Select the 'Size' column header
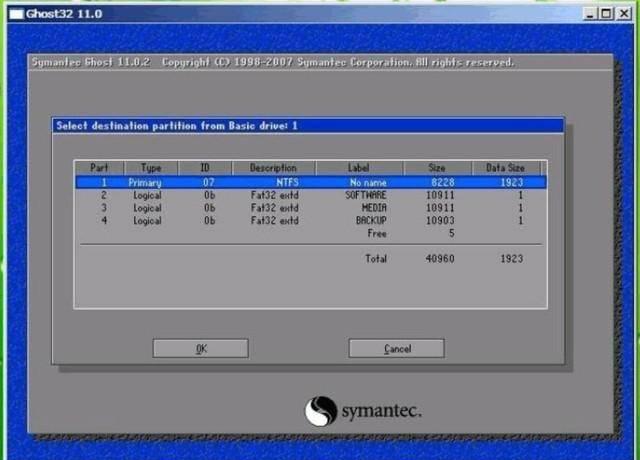This screenshot has height=460, width=640. pos(437,168)
